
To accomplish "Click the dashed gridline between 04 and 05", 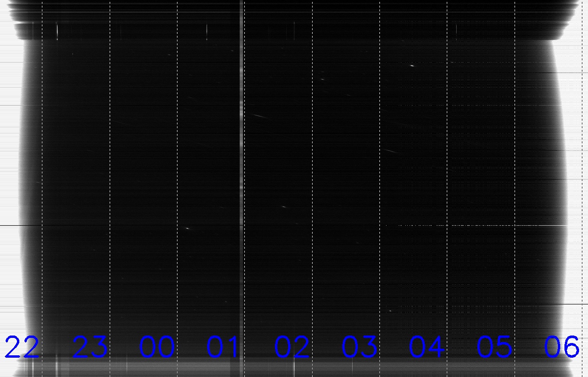I will pos(447,188).
